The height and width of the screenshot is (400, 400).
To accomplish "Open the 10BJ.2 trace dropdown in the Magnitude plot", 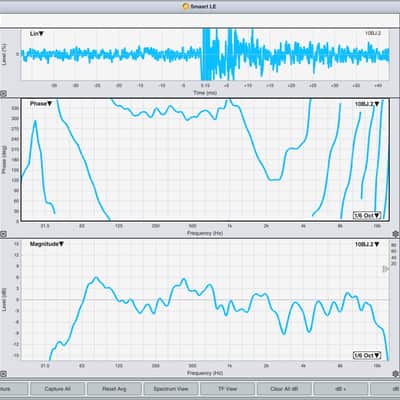I will tap(367, 244).
